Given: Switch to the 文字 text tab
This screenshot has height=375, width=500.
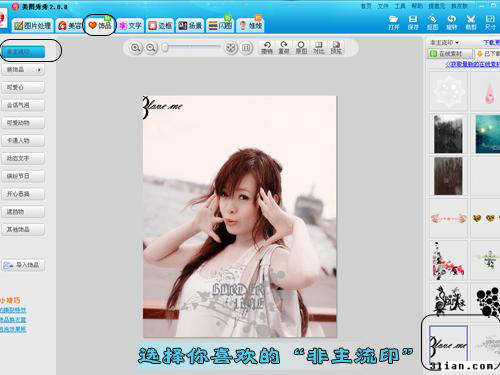Looking at the screenshot, I should [131, 25].
